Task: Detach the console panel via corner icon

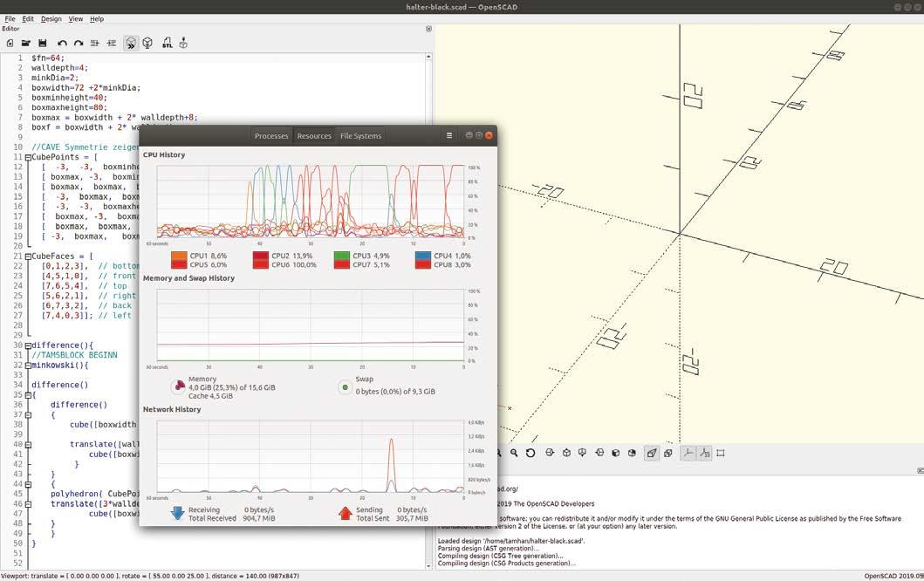Action: 921,470
